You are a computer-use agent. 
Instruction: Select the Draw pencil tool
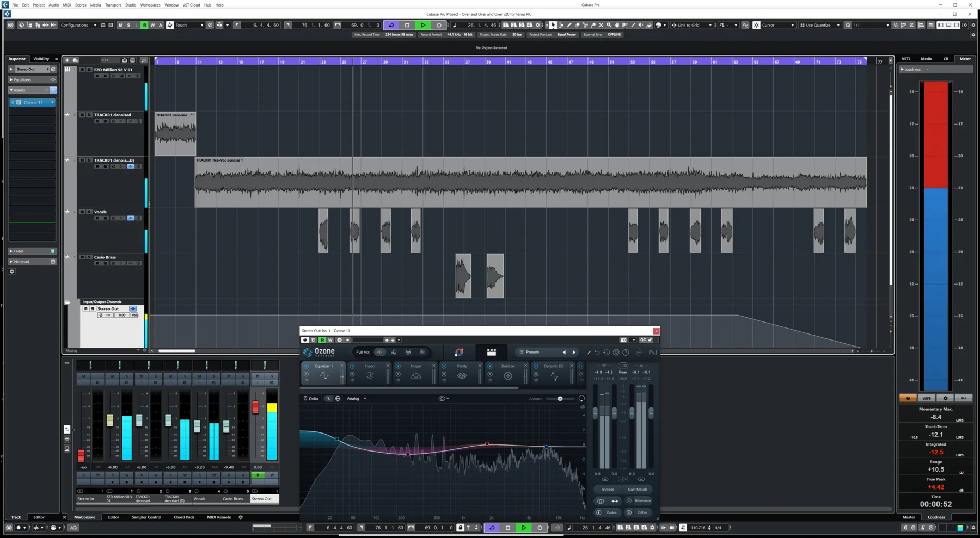point(569,25)
